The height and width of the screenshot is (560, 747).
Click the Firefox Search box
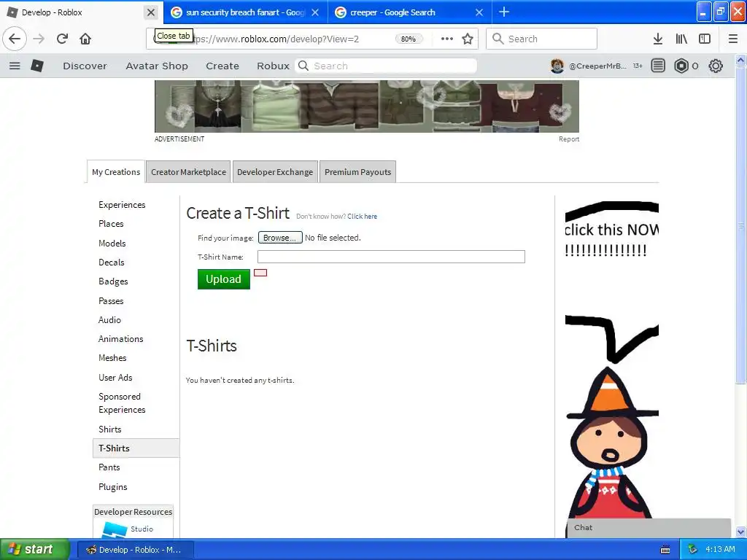tap(541, 39)
